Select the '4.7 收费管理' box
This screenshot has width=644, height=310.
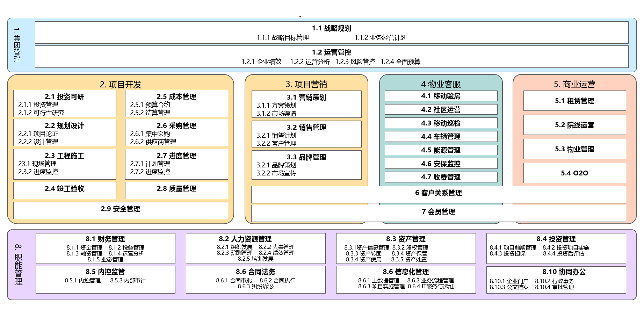coord(441,177)
